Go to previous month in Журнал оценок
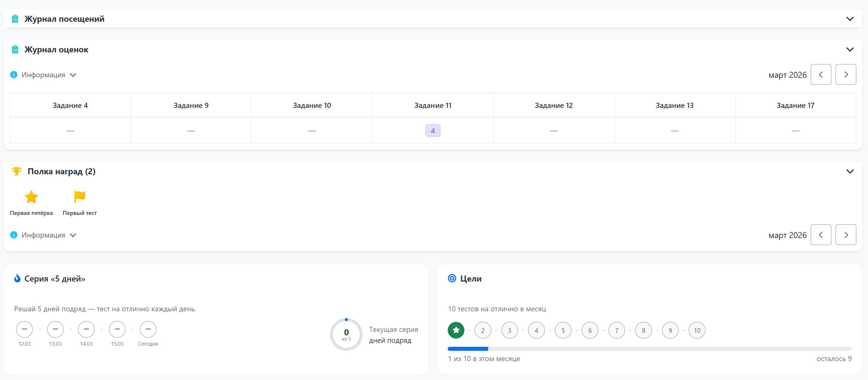The image size is (868, 380). [x=820, y=74]
